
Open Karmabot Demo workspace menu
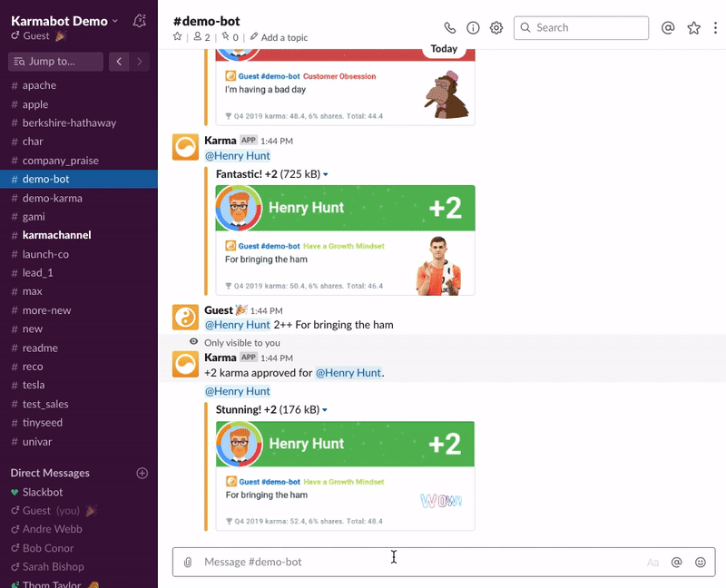tap(64, 21)
